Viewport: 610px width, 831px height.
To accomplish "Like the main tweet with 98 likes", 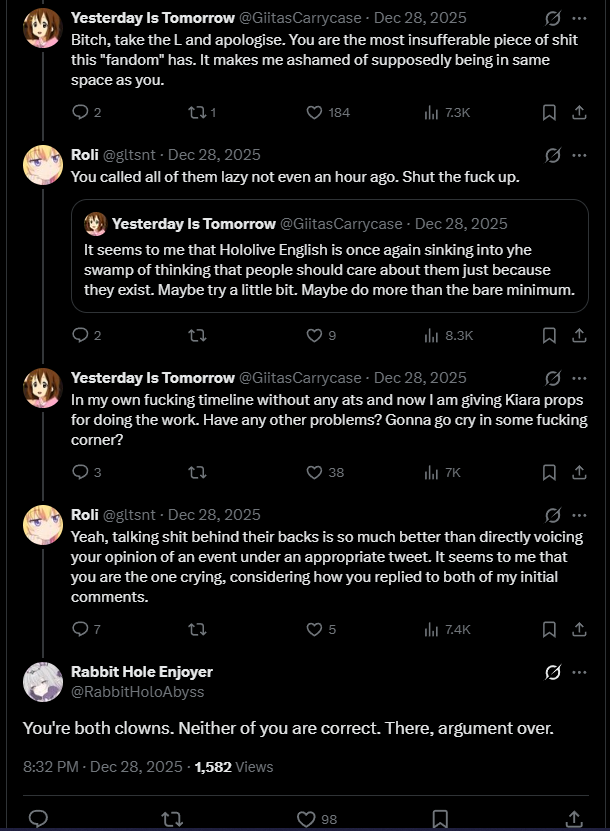I will [306, 819].
